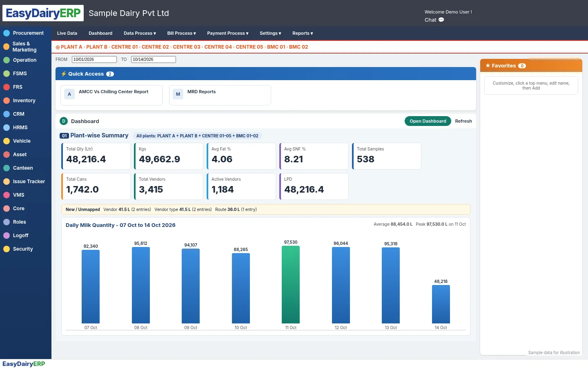Select the VMS pink circle icon
The width and height of the screenshot is (588, 368).
(7, 195)
